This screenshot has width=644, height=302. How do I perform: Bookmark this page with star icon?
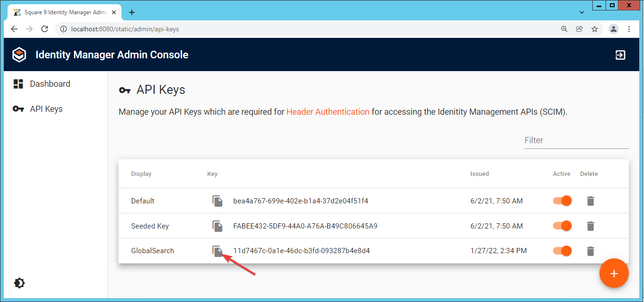(x=595, y=29)
